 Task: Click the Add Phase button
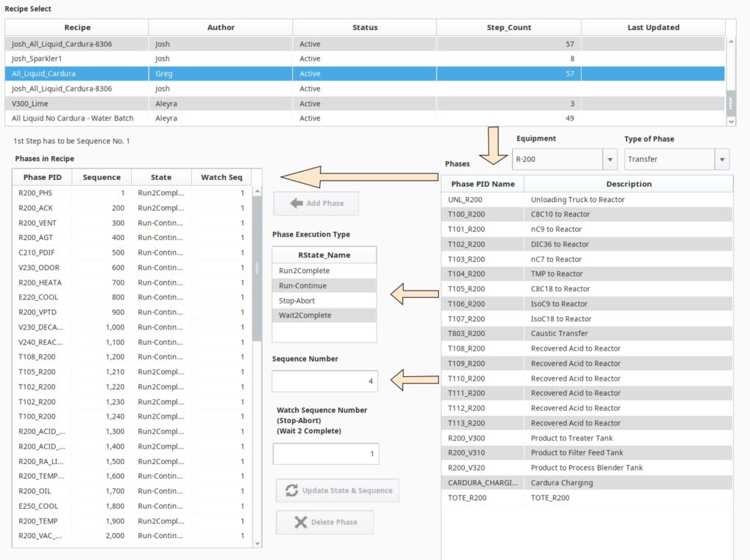pos(316,204)
